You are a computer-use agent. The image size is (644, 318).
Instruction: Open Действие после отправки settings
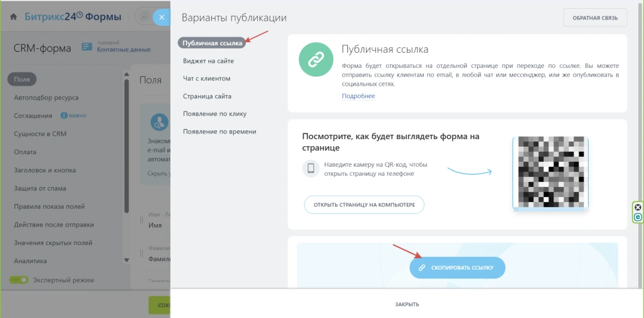pyautogui.click(x=54, y=225)
